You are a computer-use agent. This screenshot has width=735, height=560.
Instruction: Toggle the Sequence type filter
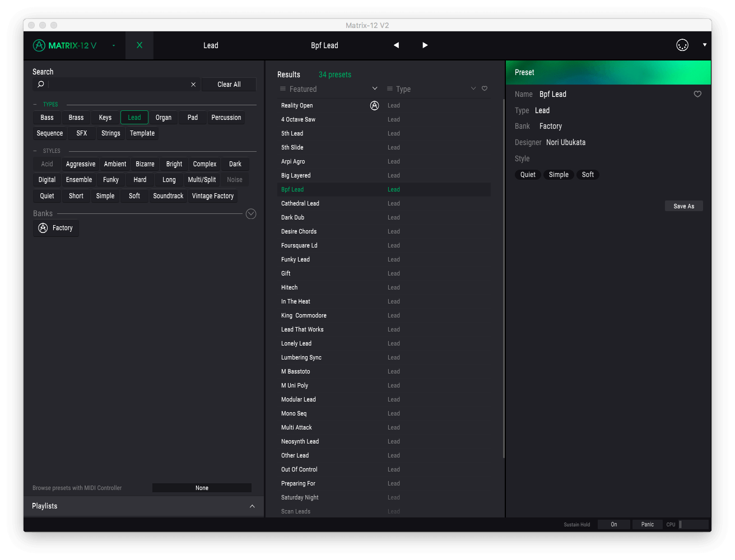click(x=50, y=133)
